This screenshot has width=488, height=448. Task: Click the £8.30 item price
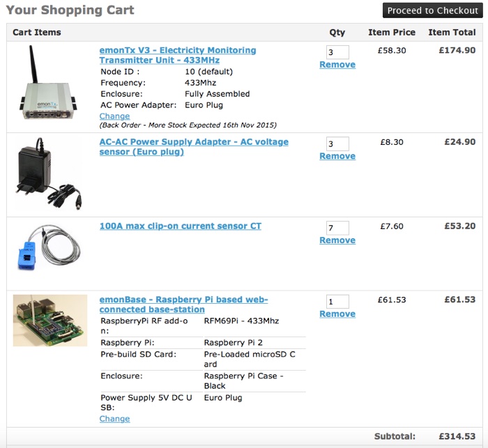[x=392, y=142]
